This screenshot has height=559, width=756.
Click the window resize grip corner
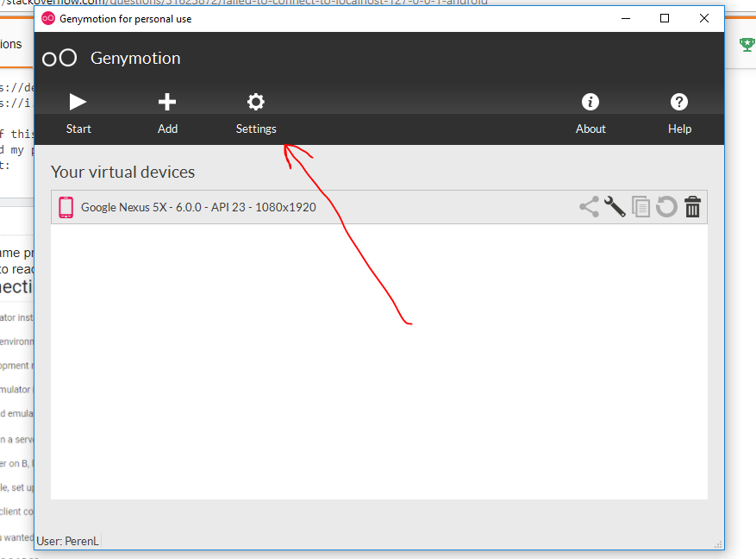718,544
